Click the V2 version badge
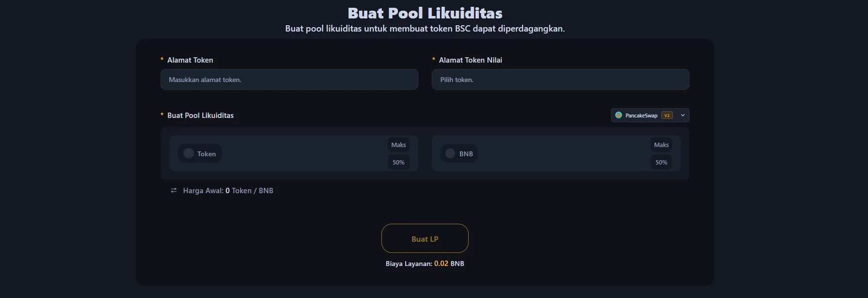Viewport: 868px width, 298px height. pyautogui.click(x=667, y=116)
